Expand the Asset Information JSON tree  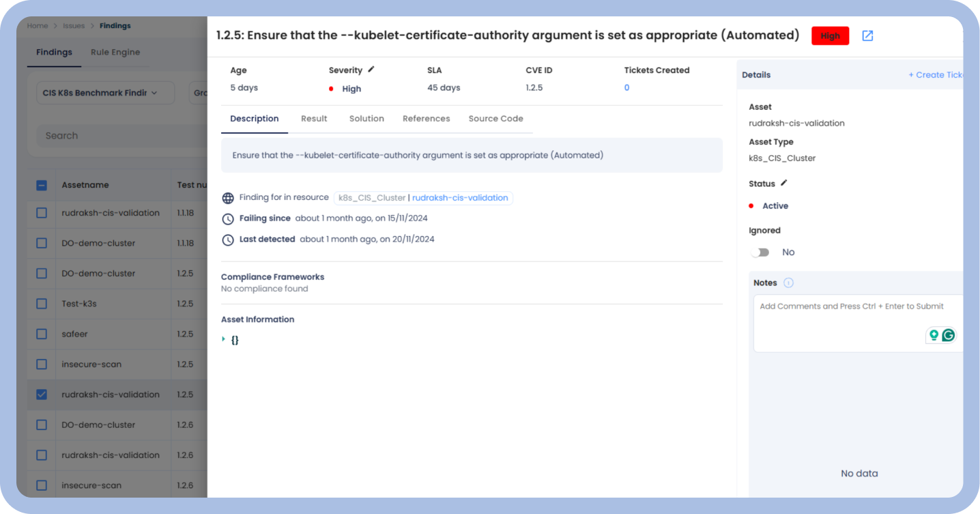[224, 339]
